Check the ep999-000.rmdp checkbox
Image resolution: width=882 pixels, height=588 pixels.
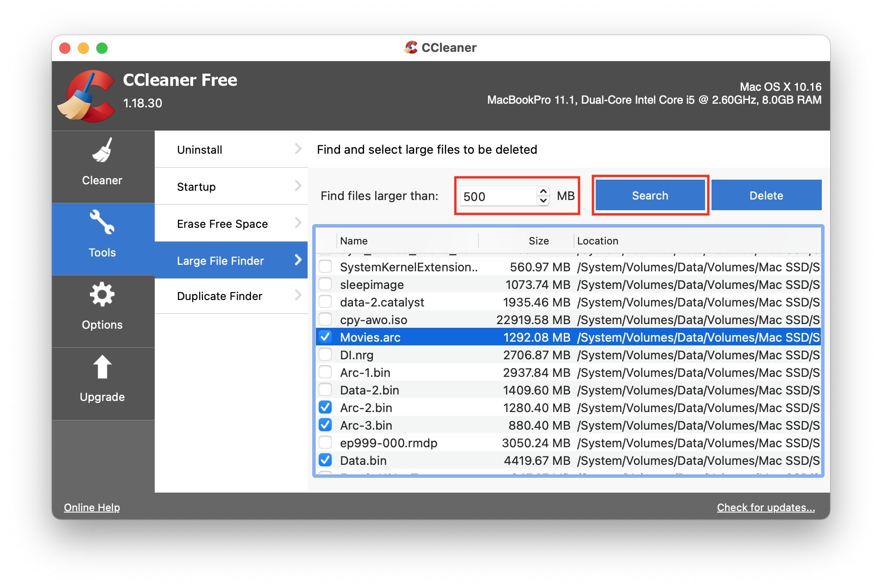[x=326, y=442]
